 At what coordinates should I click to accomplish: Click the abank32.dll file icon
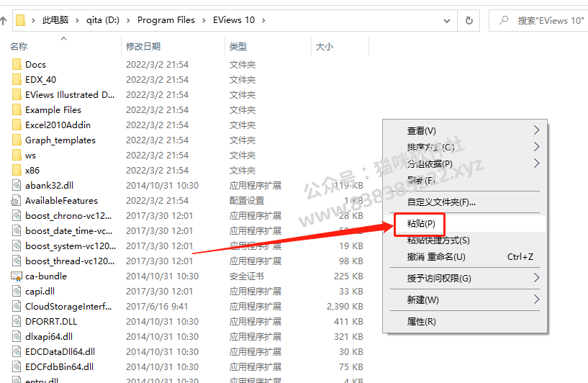point(17,185)
